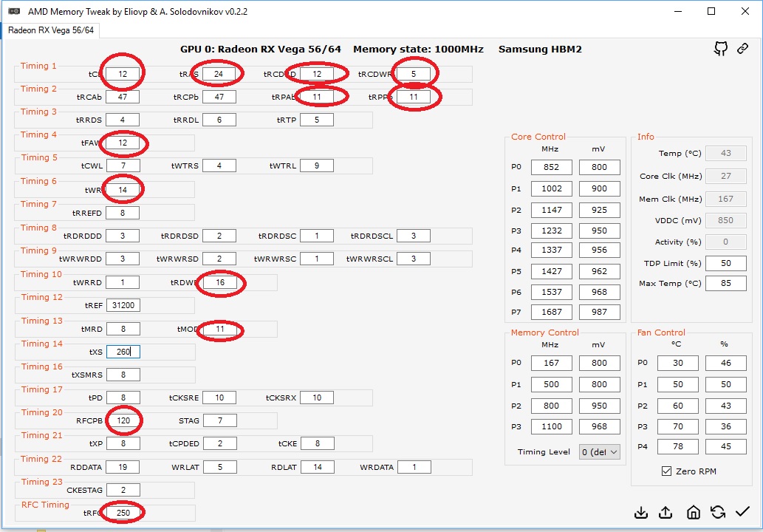Click the upload/save timings icon
Viewport: 763px width, 532px height.
pyautogui.click(x=666, y=513)
